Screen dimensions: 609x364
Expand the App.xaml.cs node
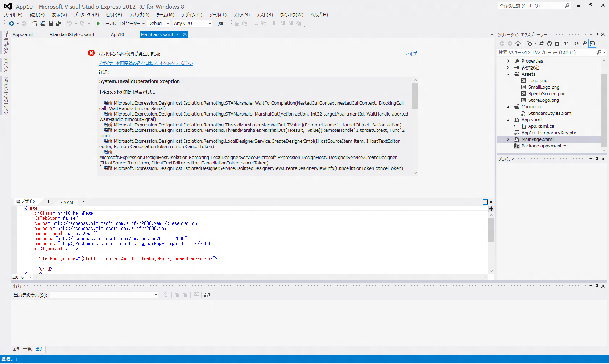[514, 126]
